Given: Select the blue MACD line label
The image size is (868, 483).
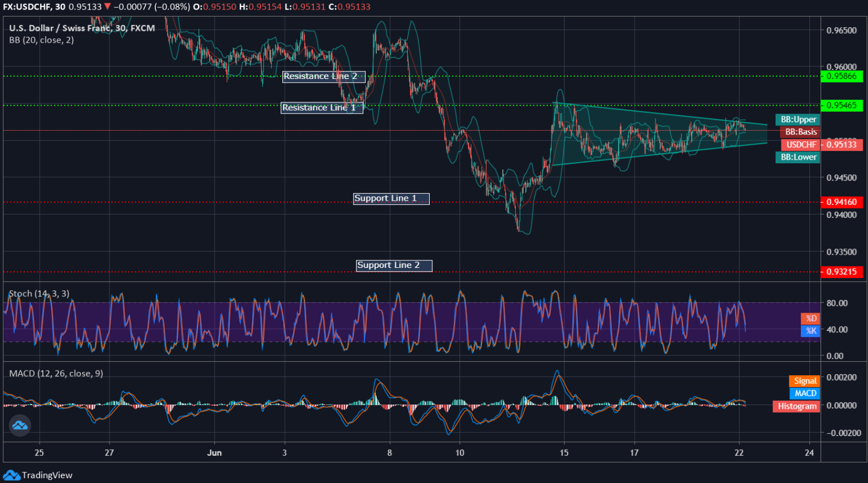Looking at the screenshot, I should [804, 393].
